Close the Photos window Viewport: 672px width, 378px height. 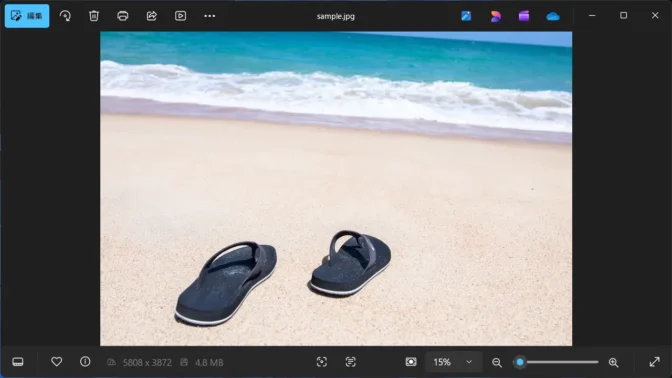point(655,15)
